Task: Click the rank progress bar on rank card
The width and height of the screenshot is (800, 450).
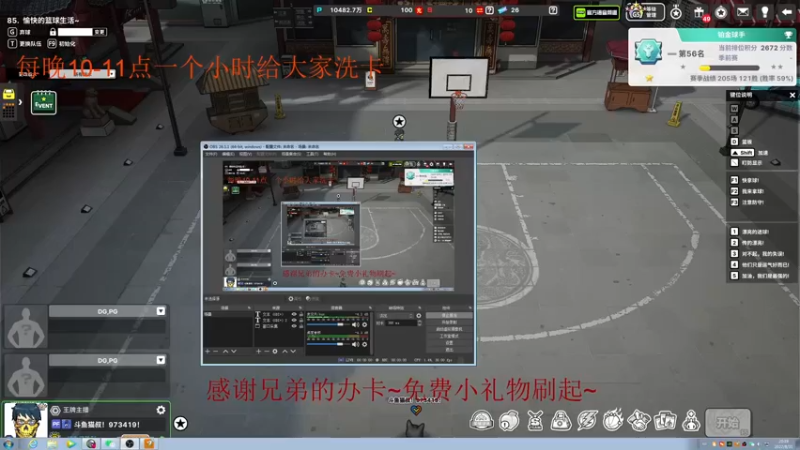Action: [729, 68]
